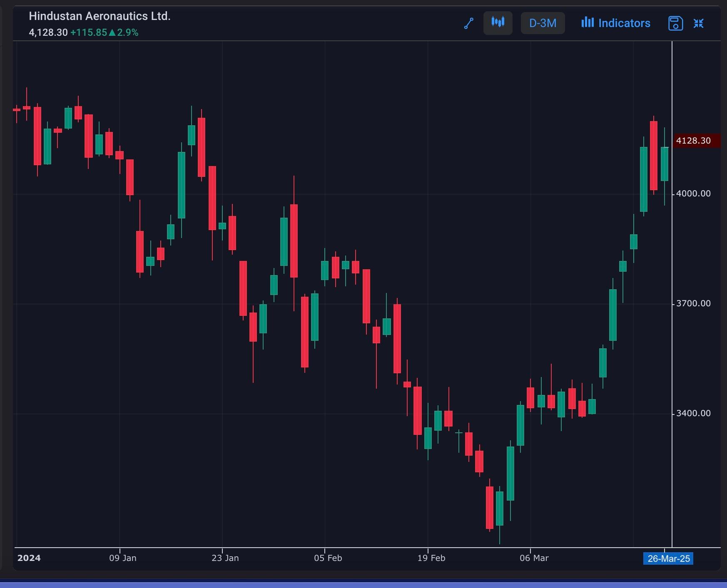Select the line drawing tool icon

(469, 23)
